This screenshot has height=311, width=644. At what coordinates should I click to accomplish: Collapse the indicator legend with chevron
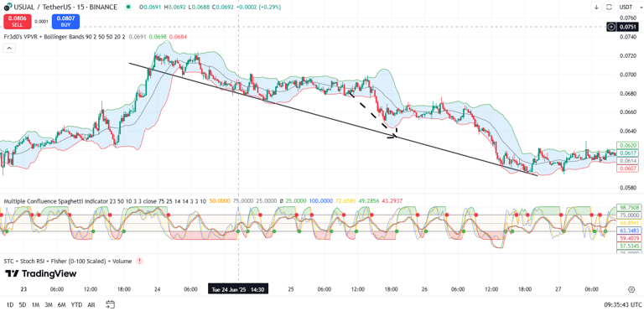(9, 48)
